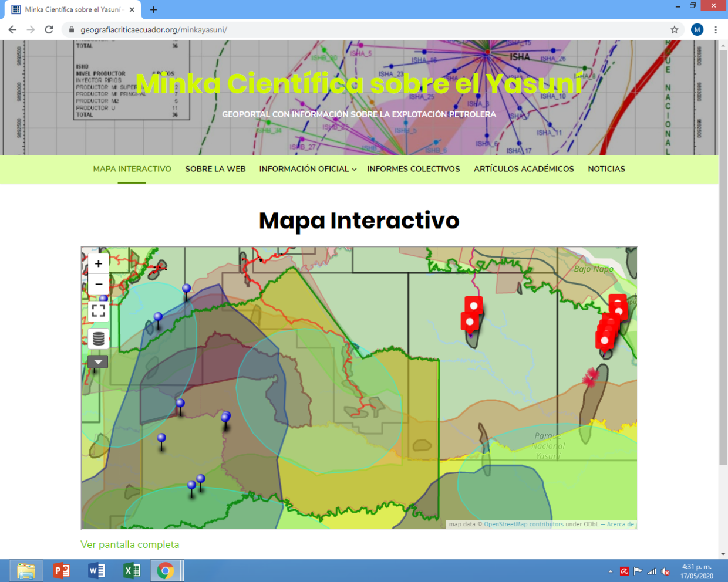The image size is (728, 582).
Task: Open OpenStreetMap contributors attribution link
Action: 523,525
